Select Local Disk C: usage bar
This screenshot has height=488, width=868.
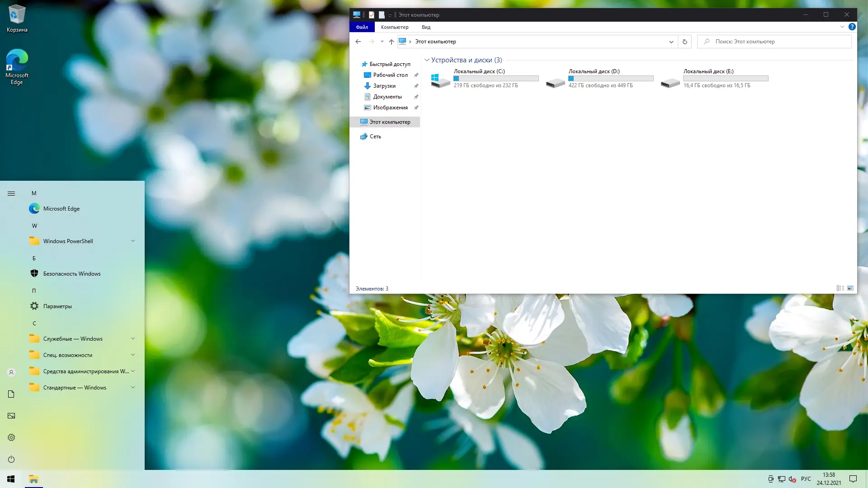tap(496, 79)
